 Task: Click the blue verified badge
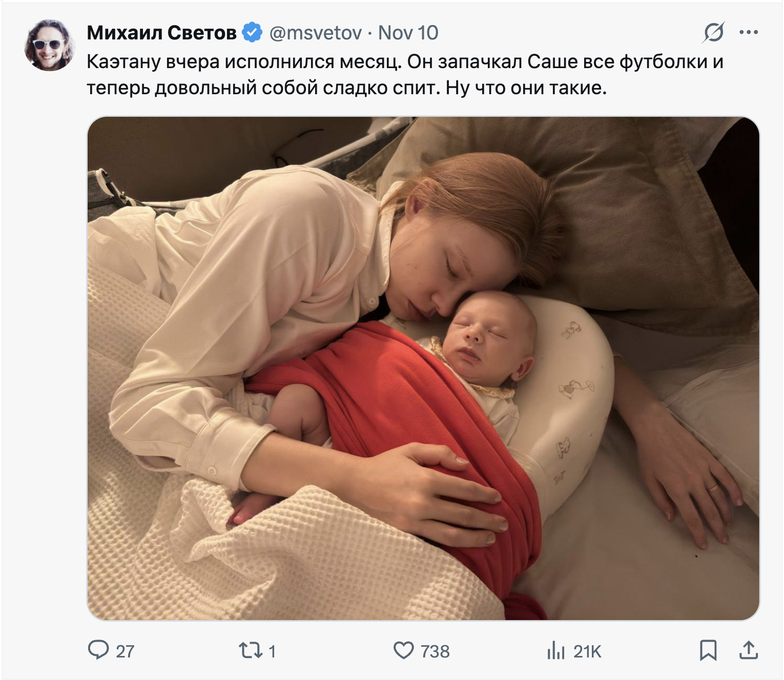(x=252, y=33)
